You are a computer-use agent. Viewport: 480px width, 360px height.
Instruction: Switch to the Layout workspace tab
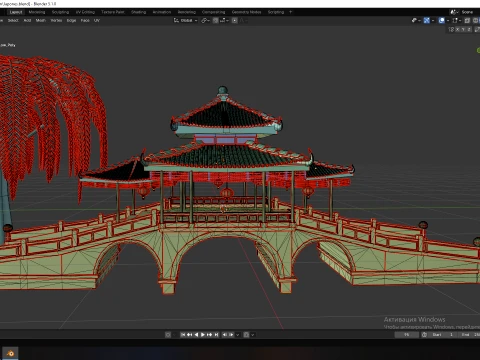[x=16, y=12]
